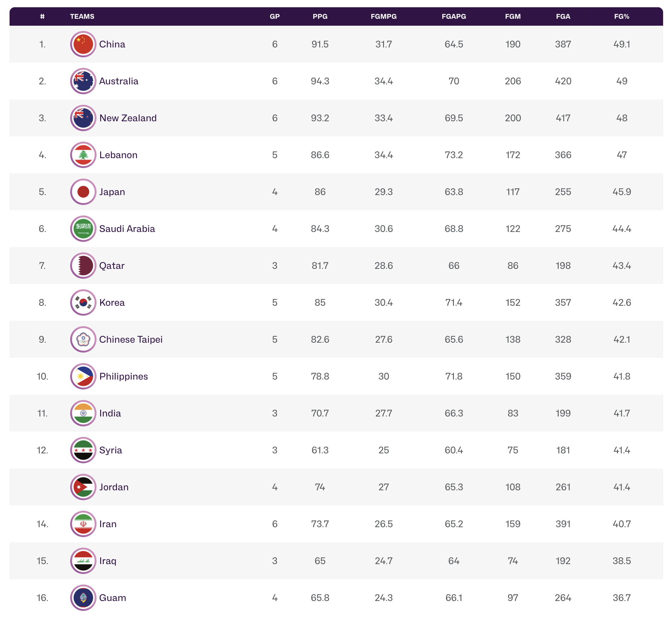672x630 pixels.
Task: Click the Qatar flag icon
Action: pos(83,266)
